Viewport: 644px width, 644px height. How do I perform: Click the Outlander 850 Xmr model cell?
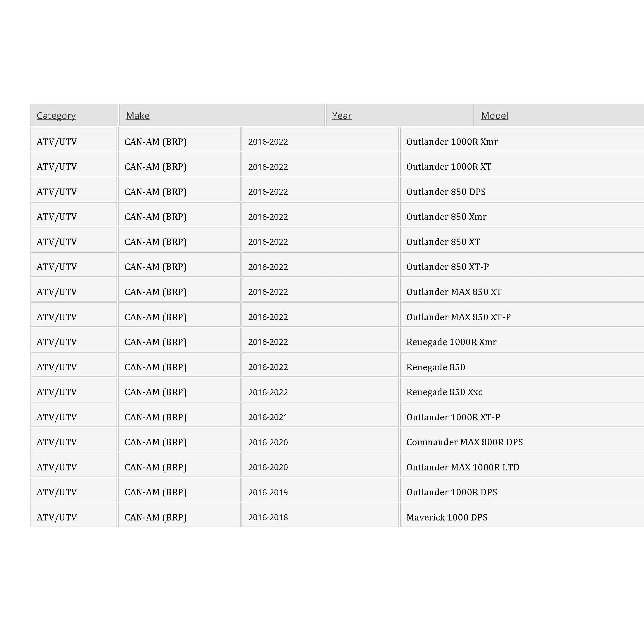point(522,214)
